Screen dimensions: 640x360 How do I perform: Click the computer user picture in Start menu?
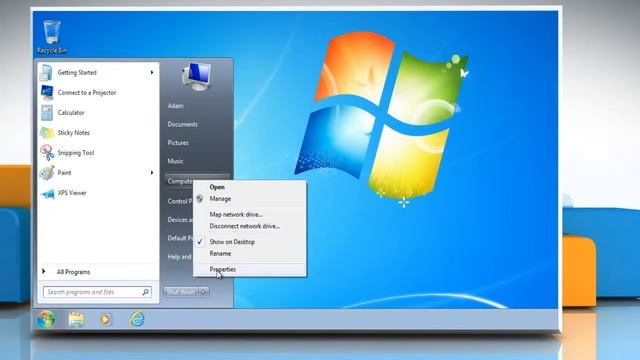(x=196, y=77)
